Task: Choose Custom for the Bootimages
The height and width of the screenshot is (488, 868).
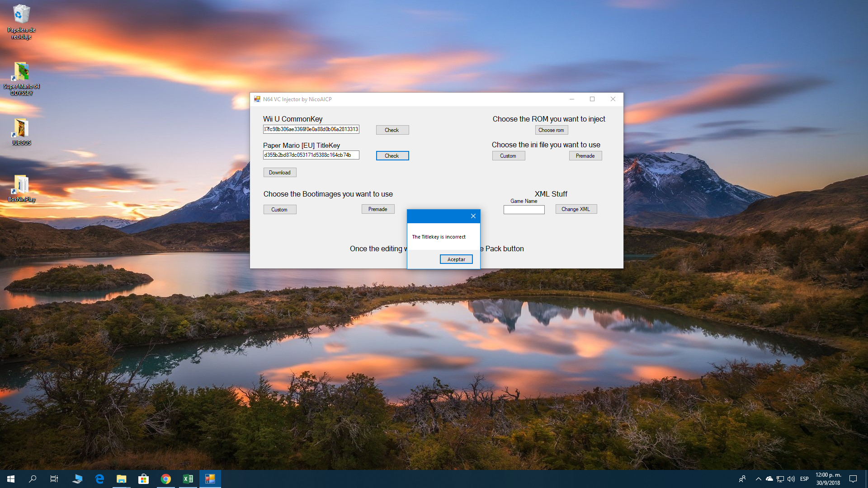Action: (x=280, y=210)
